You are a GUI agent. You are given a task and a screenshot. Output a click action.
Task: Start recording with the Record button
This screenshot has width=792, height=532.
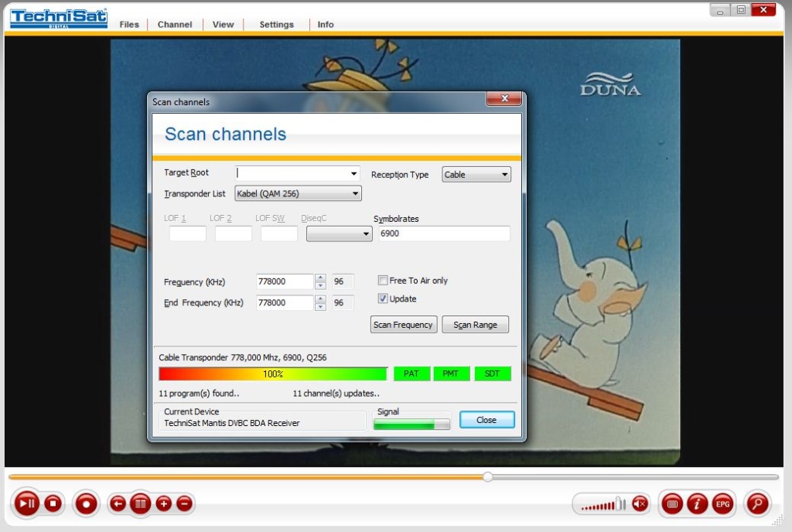click(86, 503)
